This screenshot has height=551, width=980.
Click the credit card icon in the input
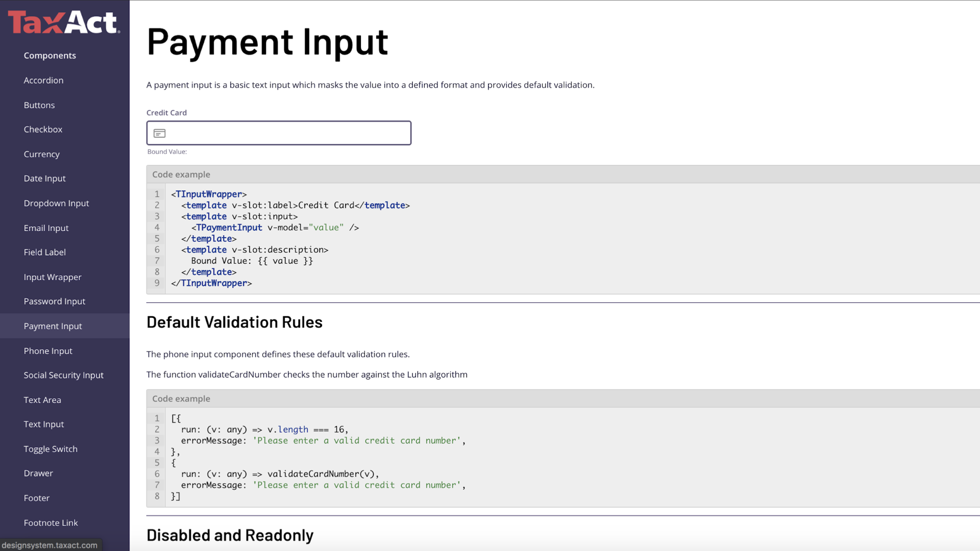coord(159,133)
